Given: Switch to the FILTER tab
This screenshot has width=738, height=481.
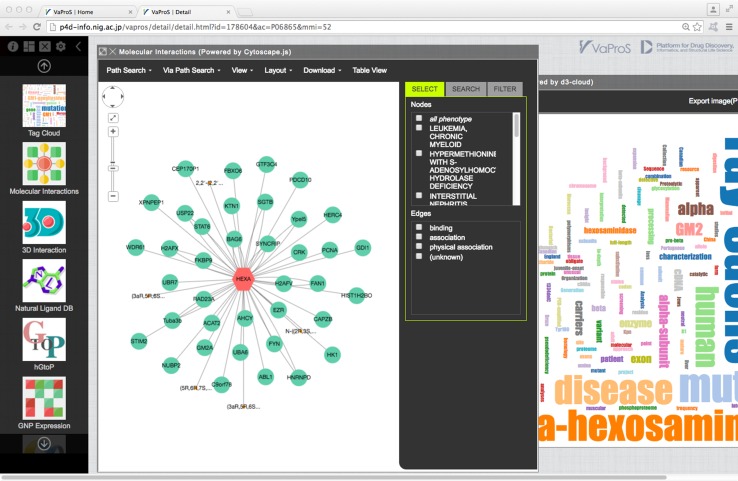Looking at the screenshot, I should (x=505, y=89).
